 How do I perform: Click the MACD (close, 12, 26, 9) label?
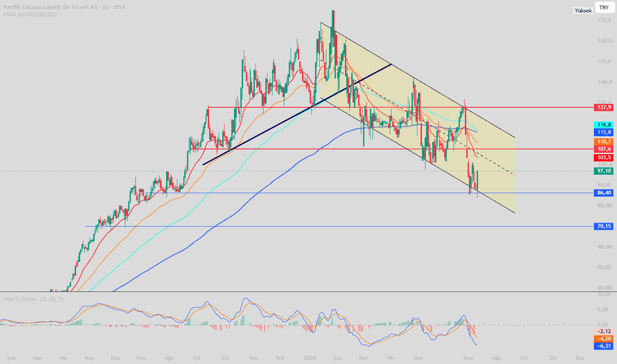tap(34, 299)
